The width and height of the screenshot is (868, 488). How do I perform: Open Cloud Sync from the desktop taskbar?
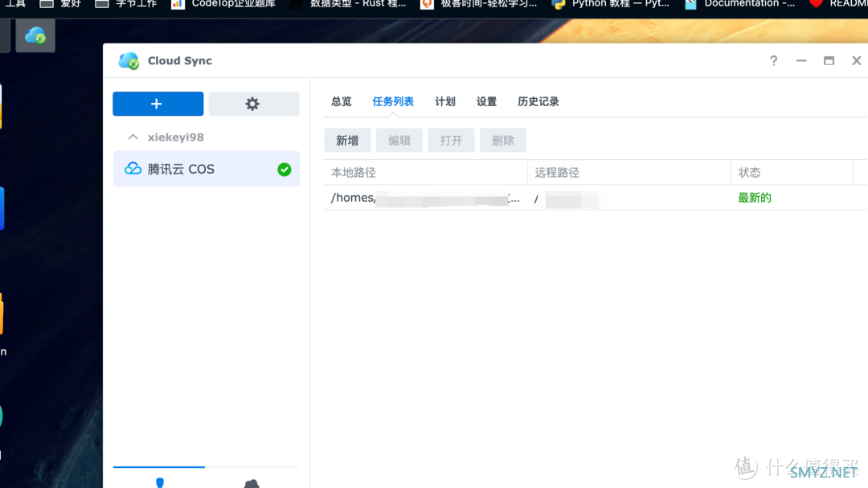tap(35, 35)
